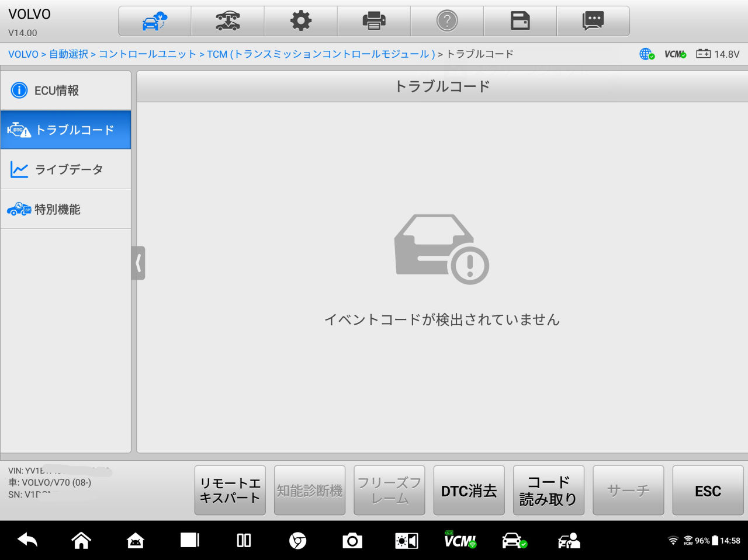Image resolution: width=748 pixels, height=560 pixels.
Task: Open the vehicle cloud diagnostics icon
Action: (x=155, y=22)
